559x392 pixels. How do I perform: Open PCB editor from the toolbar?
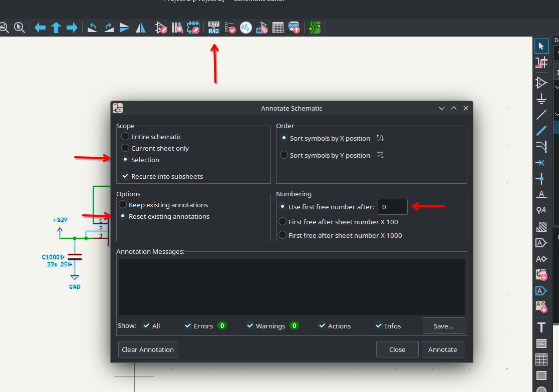(315, 28)
